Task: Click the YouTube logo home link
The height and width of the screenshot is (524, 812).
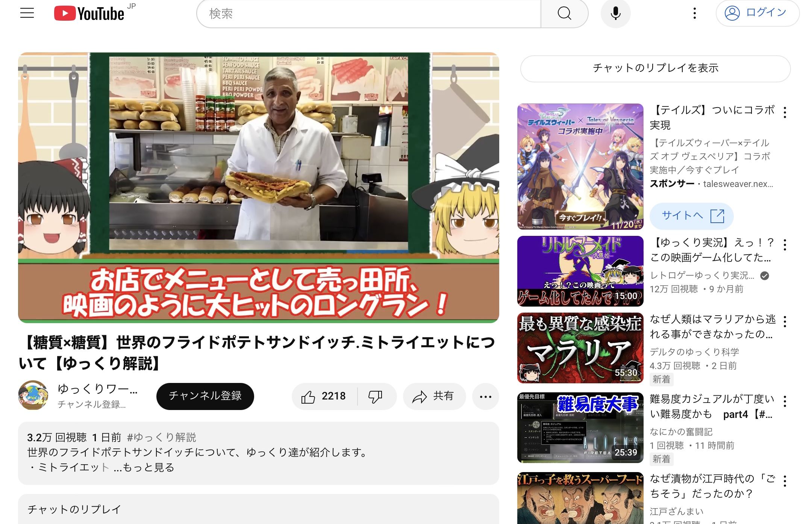Action: click(x=89, y=14)
